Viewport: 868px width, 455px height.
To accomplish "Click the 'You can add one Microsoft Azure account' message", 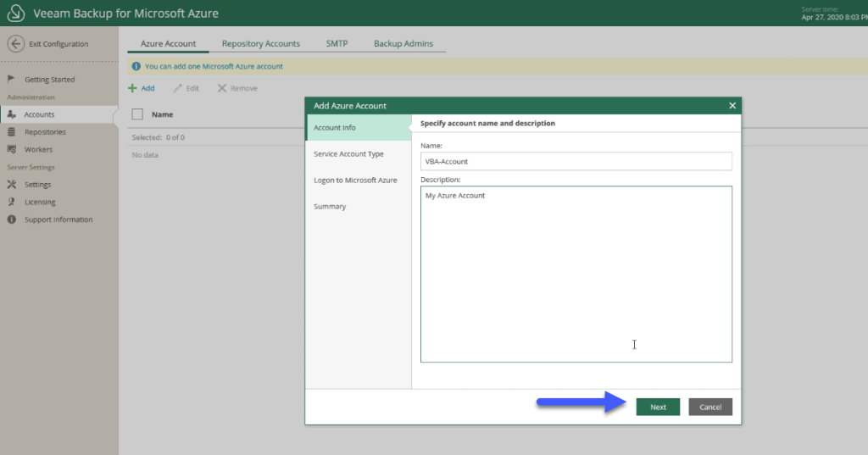I will click(x=214, y=66).
